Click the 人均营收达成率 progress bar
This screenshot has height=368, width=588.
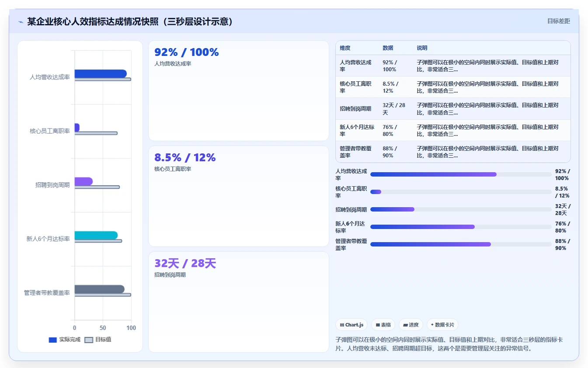click(461, 174)
